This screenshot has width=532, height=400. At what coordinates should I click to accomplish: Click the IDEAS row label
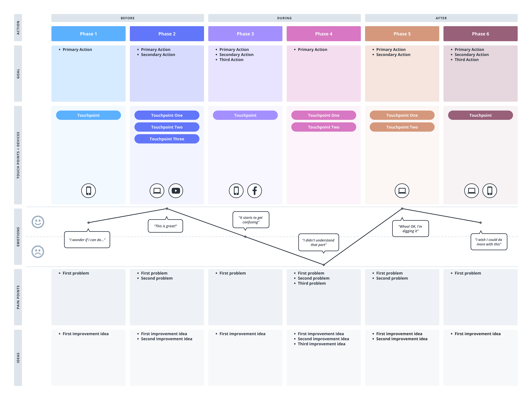coord(18,358)
